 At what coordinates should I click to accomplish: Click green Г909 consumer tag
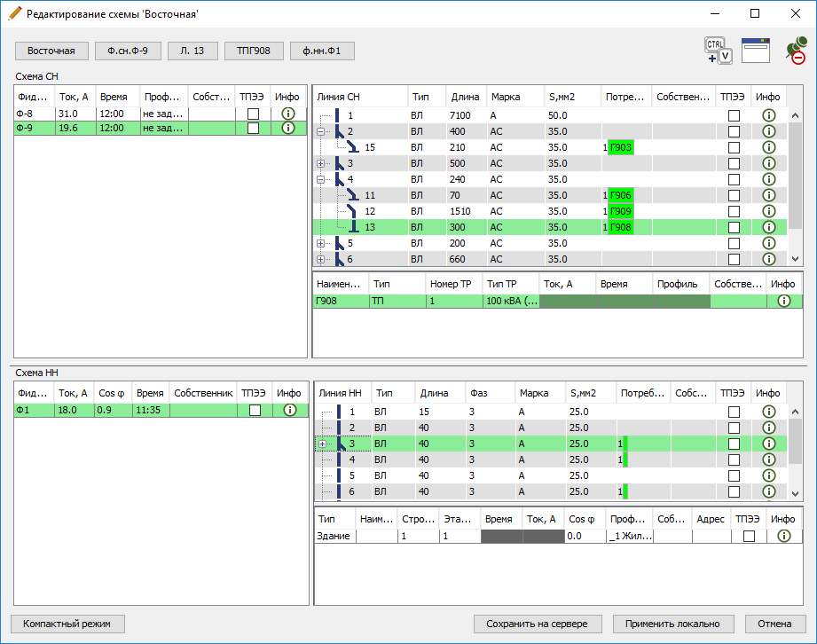point(621,211)
